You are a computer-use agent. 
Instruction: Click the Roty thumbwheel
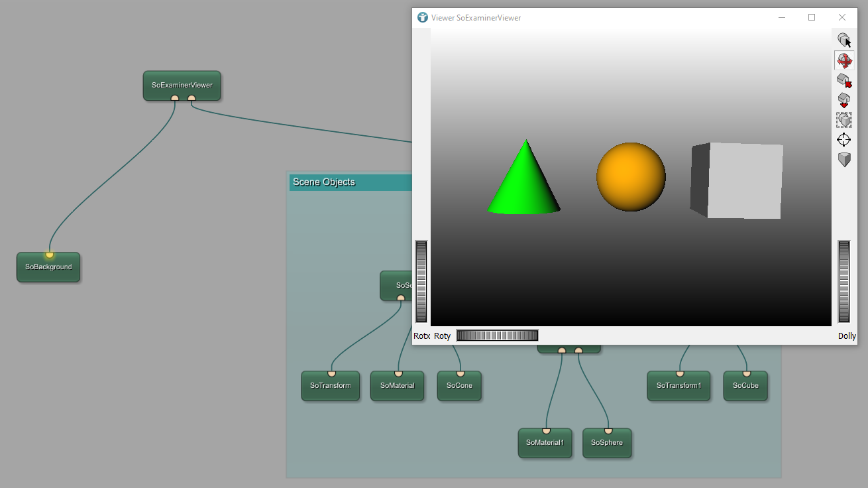tap(497, 335)
